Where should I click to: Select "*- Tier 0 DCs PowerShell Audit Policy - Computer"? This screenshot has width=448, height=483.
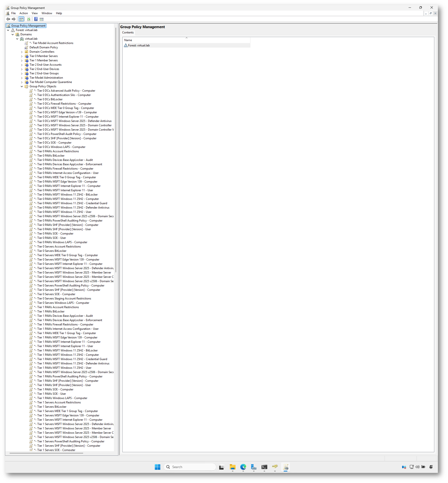(65, 134)
